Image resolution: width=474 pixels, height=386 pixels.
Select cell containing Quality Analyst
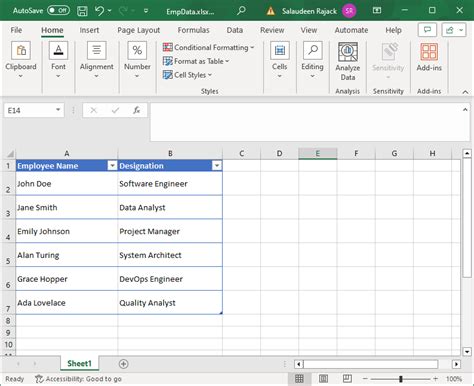click(170, 303)
